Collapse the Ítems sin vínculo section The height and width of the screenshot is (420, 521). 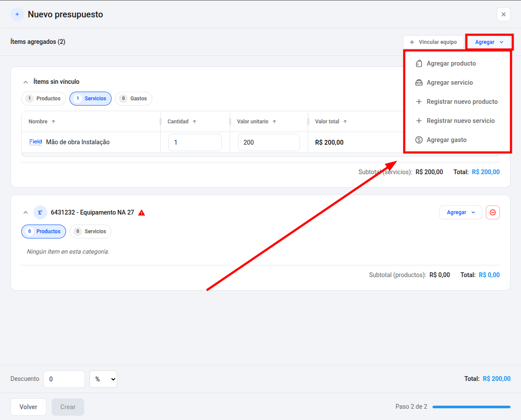coord(25,82)
